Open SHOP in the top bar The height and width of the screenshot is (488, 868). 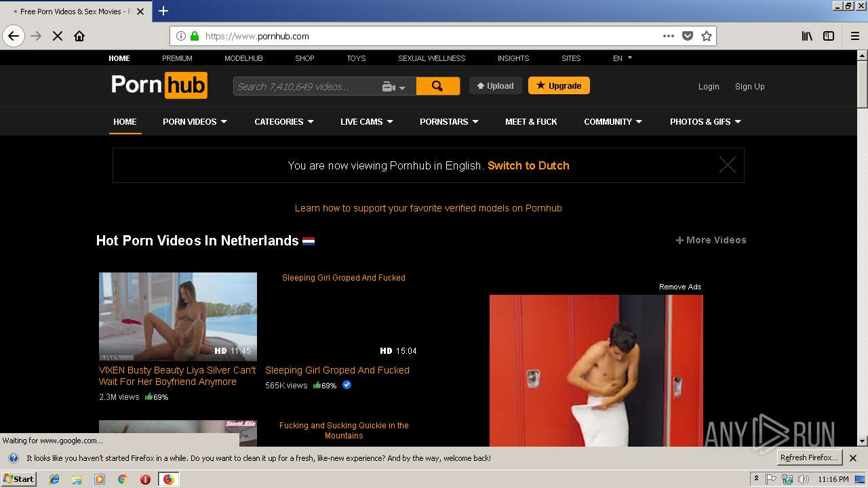[x=304, y=58]
